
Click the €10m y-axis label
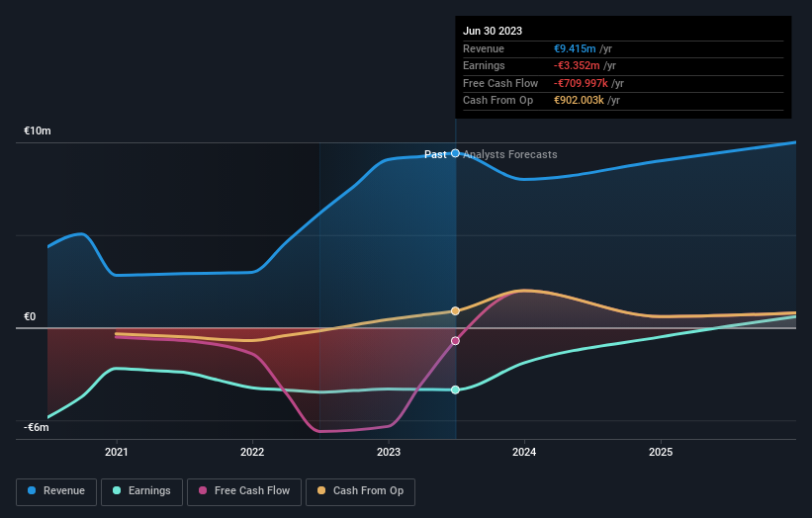(x=38, y=130)
